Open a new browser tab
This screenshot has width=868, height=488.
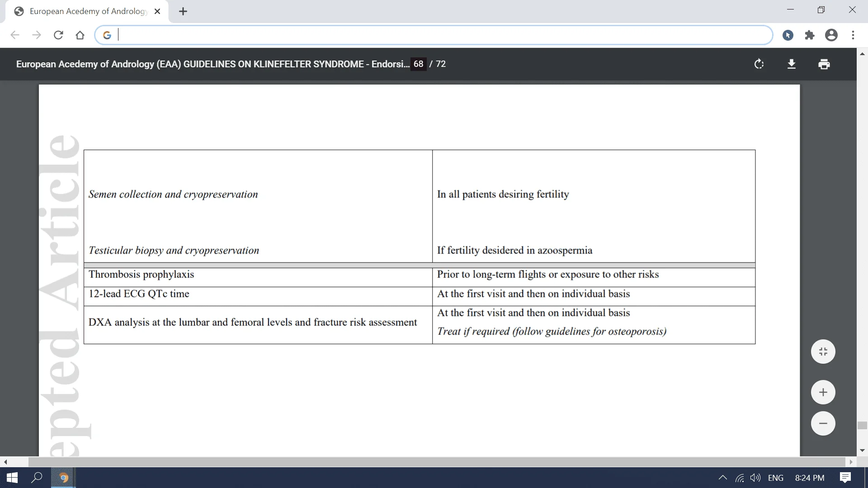[x=183, y=11]
